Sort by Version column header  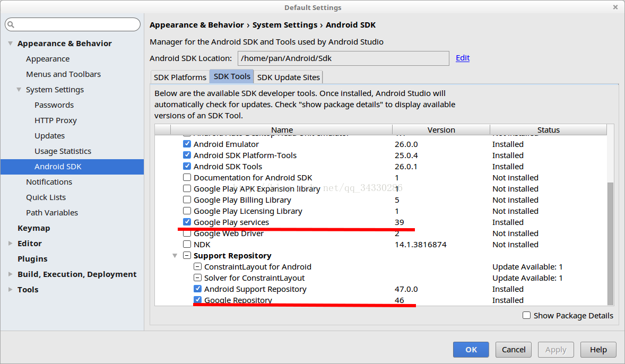click(x=441, y=129)
